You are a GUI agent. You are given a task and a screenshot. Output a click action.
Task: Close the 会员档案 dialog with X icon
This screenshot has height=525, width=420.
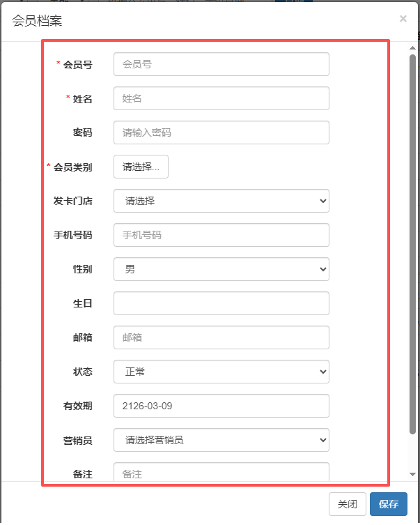[x=403, y=19]
